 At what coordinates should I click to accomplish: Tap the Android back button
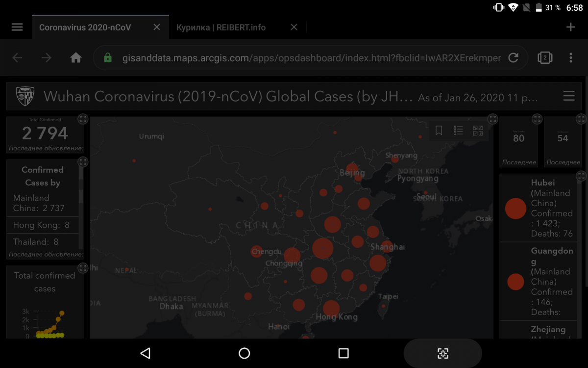click(x=145, y=353)
